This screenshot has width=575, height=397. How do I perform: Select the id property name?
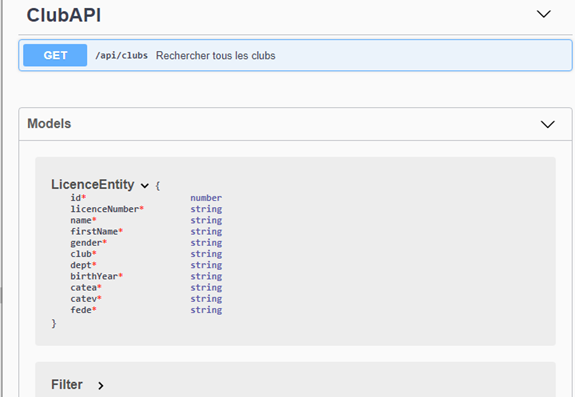coord(76,198)
